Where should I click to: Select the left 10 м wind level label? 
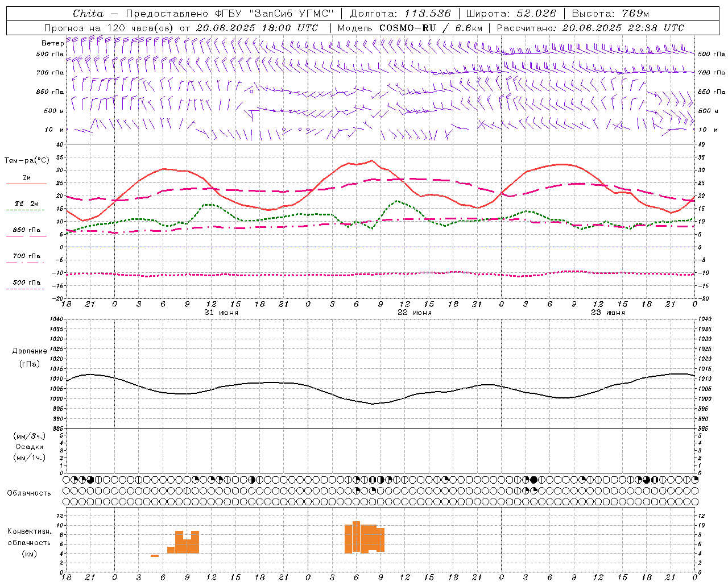click(55, 130)
